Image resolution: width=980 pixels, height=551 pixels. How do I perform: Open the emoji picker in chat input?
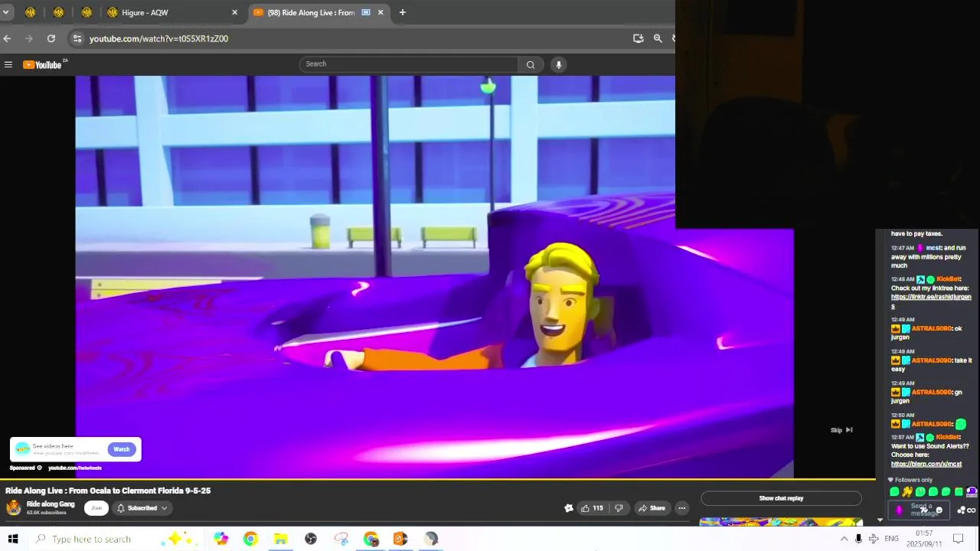pos(939,510)
